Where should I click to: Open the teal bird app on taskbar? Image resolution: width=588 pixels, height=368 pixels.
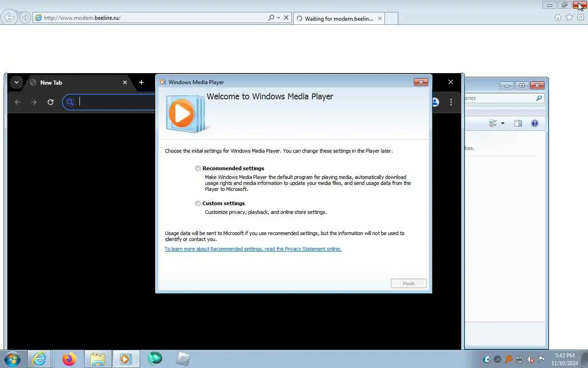(155, 358)
